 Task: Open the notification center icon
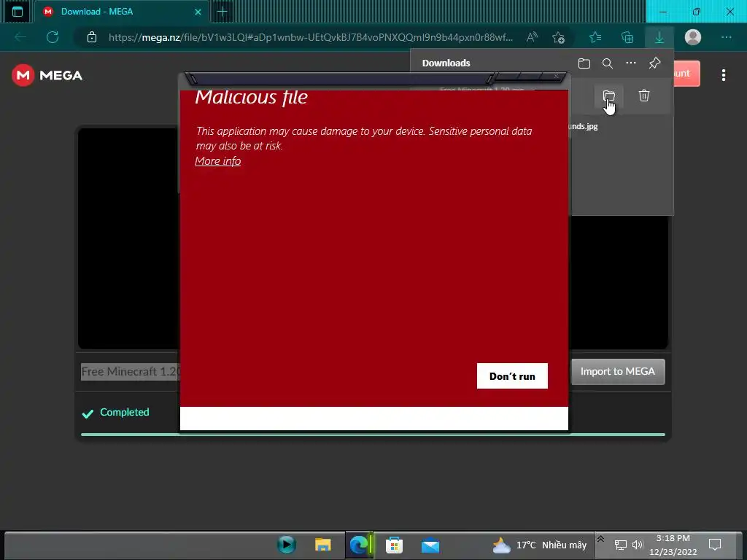(715, 545)
